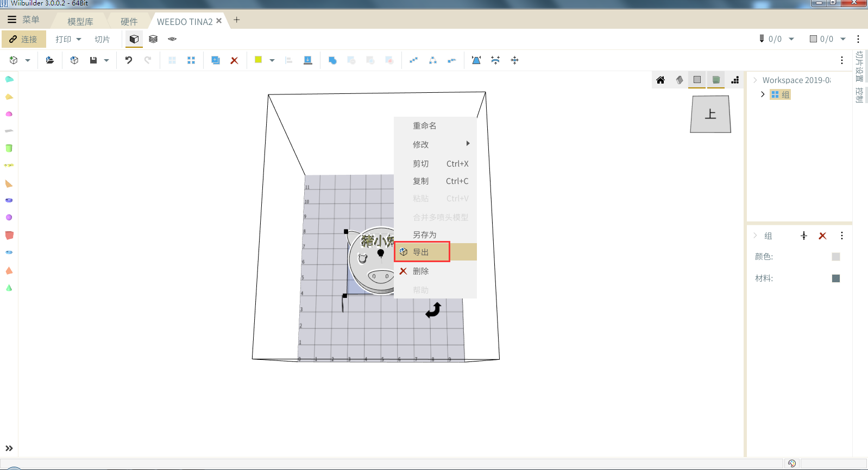Toggle the grid display button
This screenshot has height=470, width=868.
pyautogui.click(x=697, y=80)
